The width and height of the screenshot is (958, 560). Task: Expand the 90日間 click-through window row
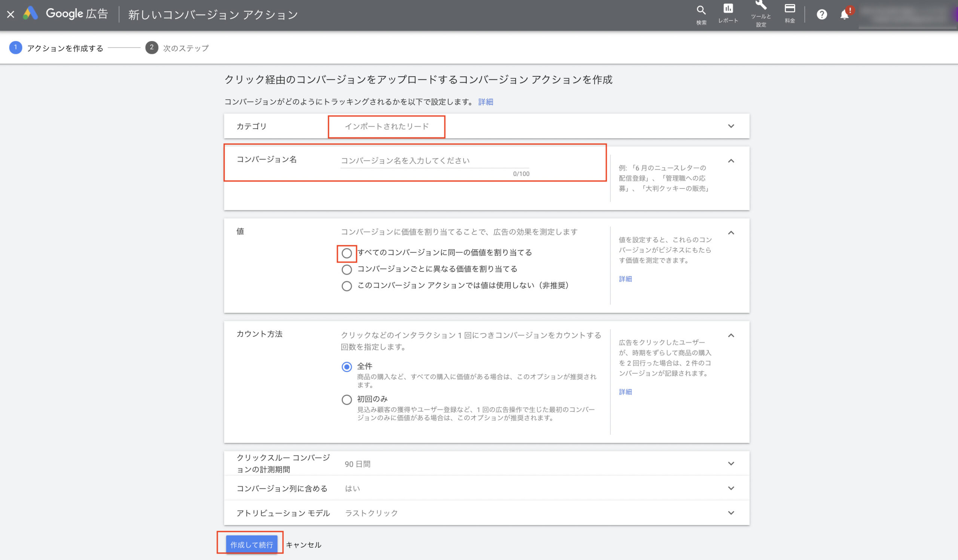[x=731, y=463]
